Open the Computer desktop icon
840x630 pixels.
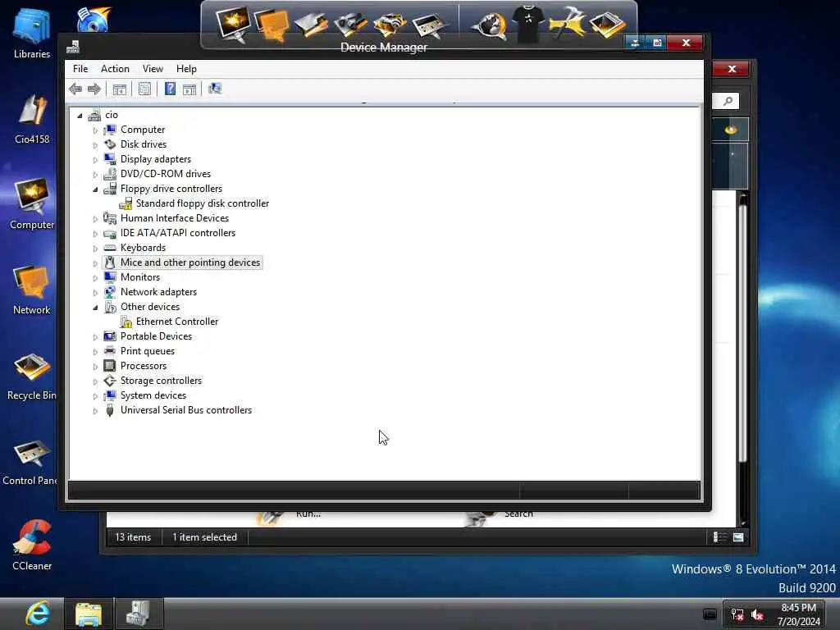32,204
